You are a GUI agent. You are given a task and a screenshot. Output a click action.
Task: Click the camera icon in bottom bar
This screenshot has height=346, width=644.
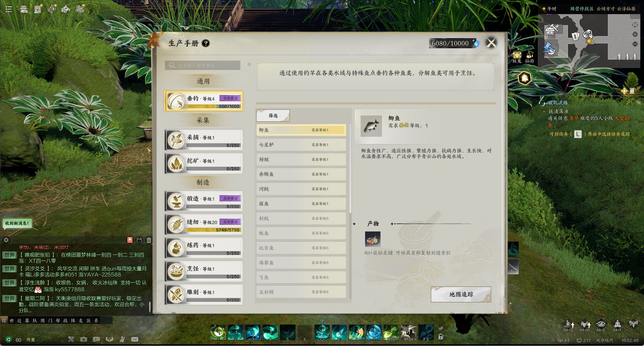(x=83, y=339)
